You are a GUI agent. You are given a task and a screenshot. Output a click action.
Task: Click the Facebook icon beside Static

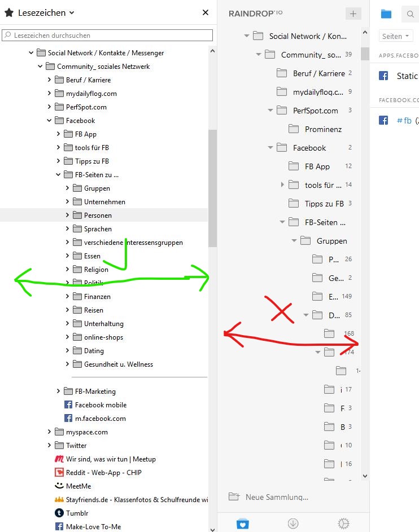coord(383,76)
